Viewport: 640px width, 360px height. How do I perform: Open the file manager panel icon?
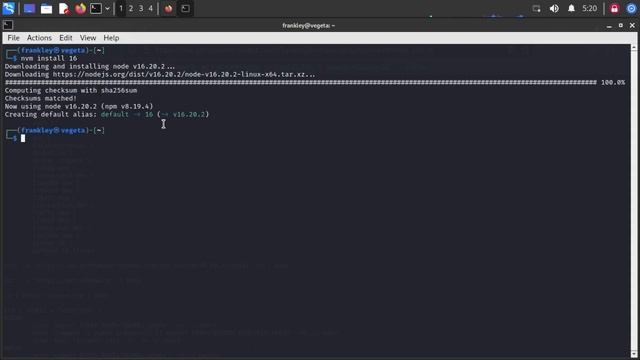(x=46, y=9)
